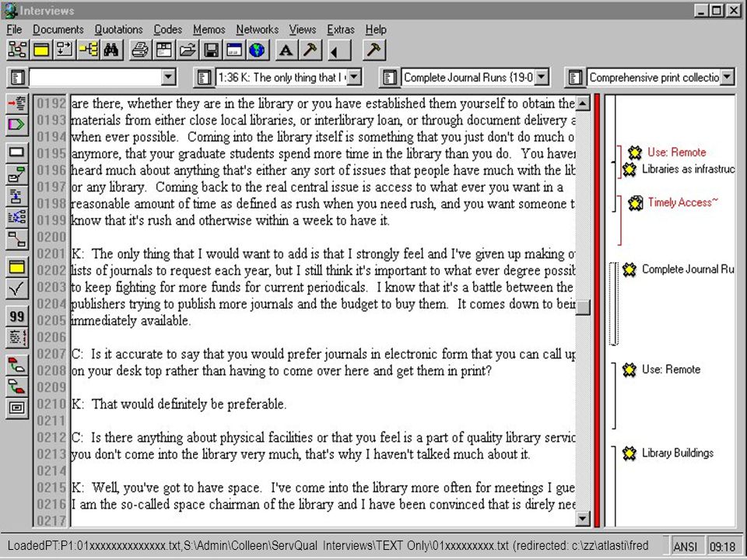This screenshot has height=560, width=747.
Task: Click the hammer icon next to A
Action: (x=310, y=50)
